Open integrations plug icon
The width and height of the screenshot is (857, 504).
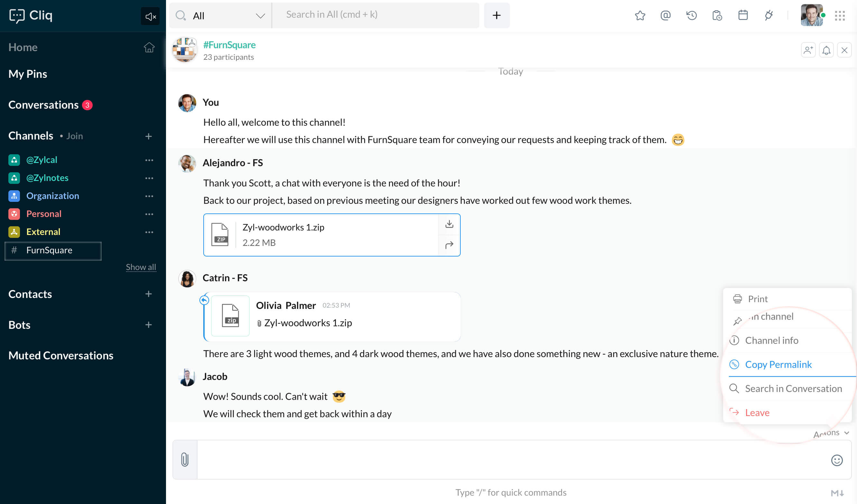click(769, 15)
